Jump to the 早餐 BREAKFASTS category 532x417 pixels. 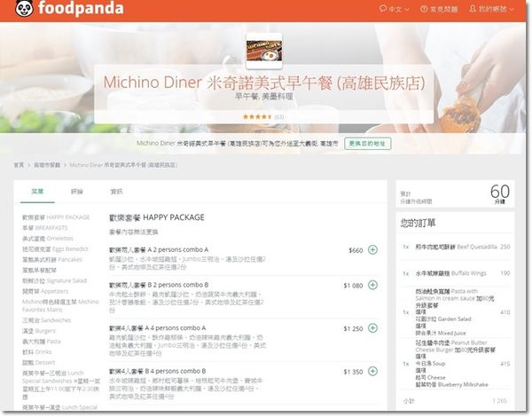46,227
